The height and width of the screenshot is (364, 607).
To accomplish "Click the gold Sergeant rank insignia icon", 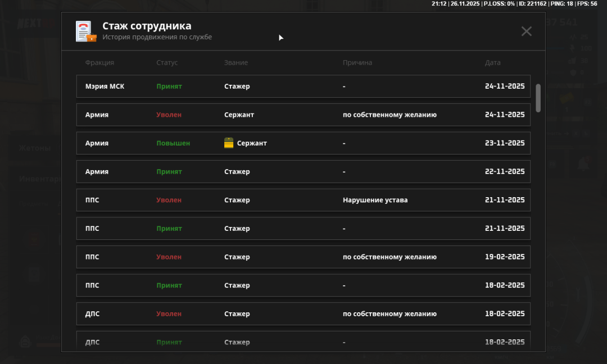I will point(229,143).
